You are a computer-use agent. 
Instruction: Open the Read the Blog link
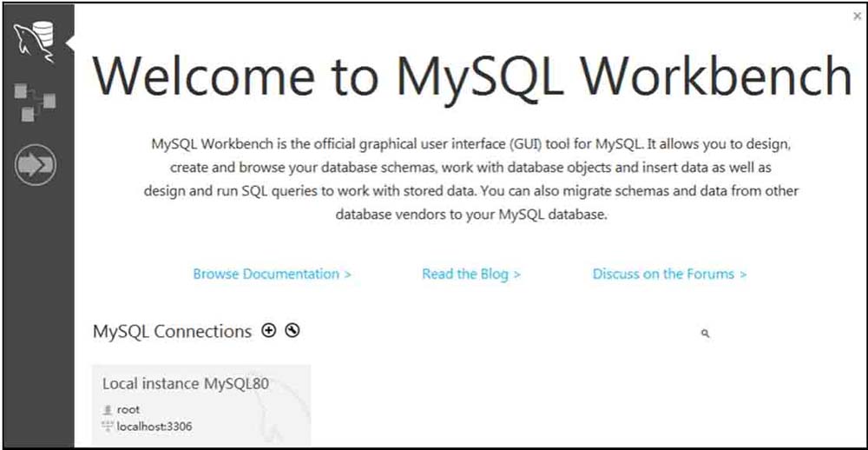(471, 274)
